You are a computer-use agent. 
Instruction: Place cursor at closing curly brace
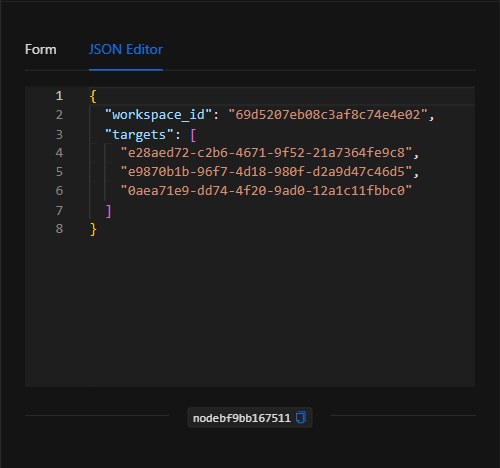(x=93, y=229)
